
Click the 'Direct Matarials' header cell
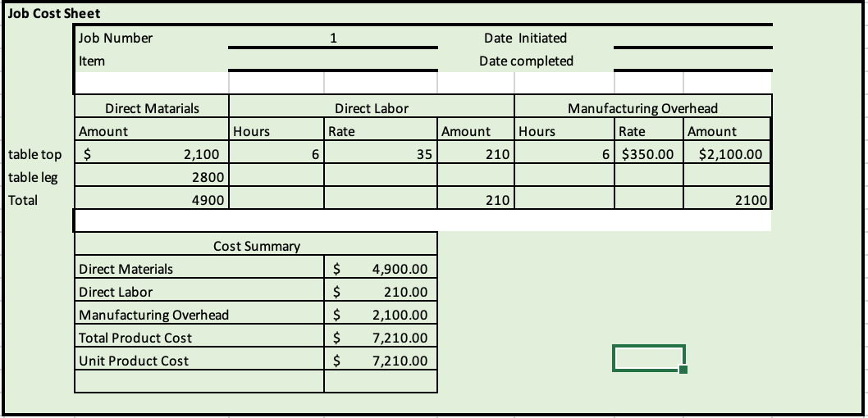[x=152, y=108]
